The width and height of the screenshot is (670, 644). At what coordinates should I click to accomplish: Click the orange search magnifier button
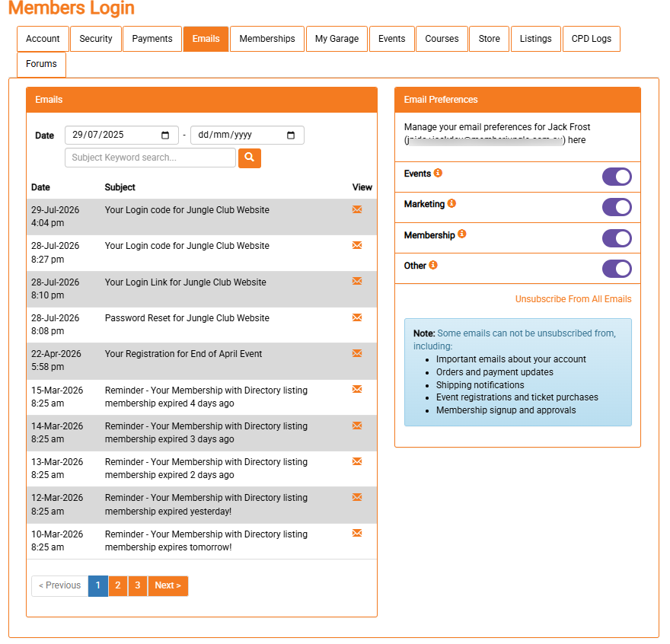click(x=250, y=158)
